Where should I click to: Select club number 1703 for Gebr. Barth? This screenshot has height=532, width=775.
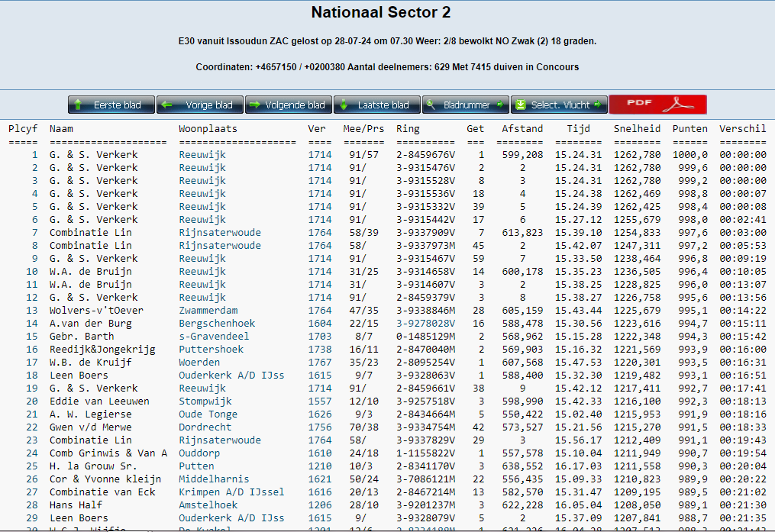(x=320, y=337)
